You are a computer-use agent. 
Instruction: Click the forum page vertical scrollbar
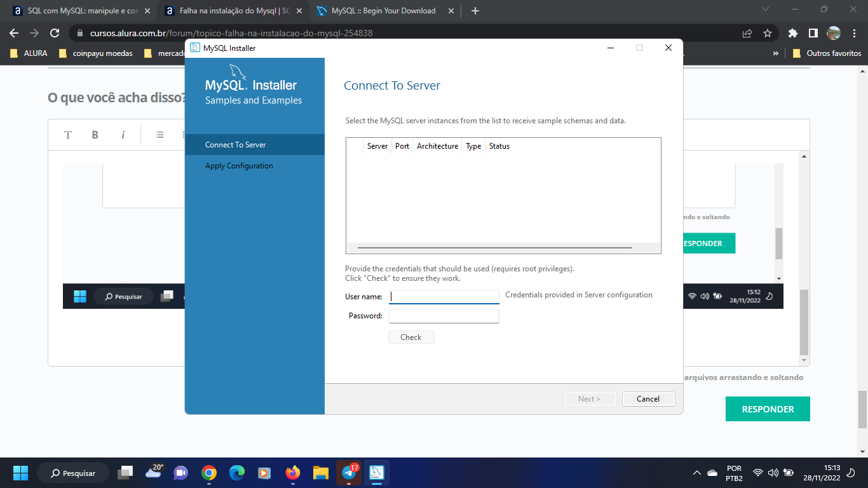point(862,409)
